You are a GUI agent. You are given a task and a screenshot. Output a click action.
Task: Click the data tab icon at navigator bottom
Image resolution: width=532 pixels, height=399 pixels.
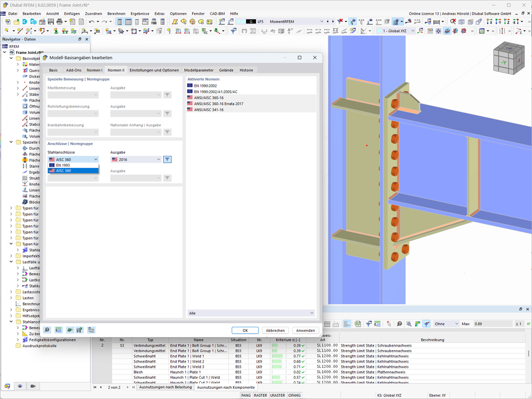[x=7, y=386]
